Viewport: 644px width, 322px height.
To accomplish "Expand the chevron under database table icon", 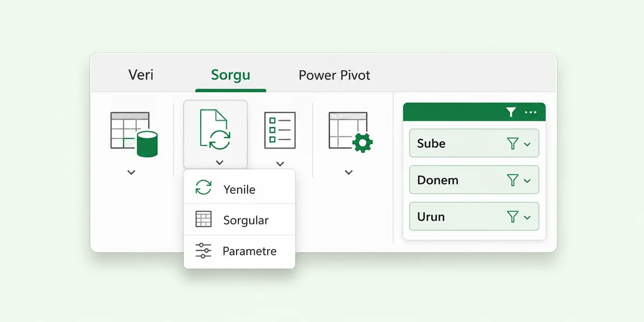I will pyautogui.click(x=131, y=172).
